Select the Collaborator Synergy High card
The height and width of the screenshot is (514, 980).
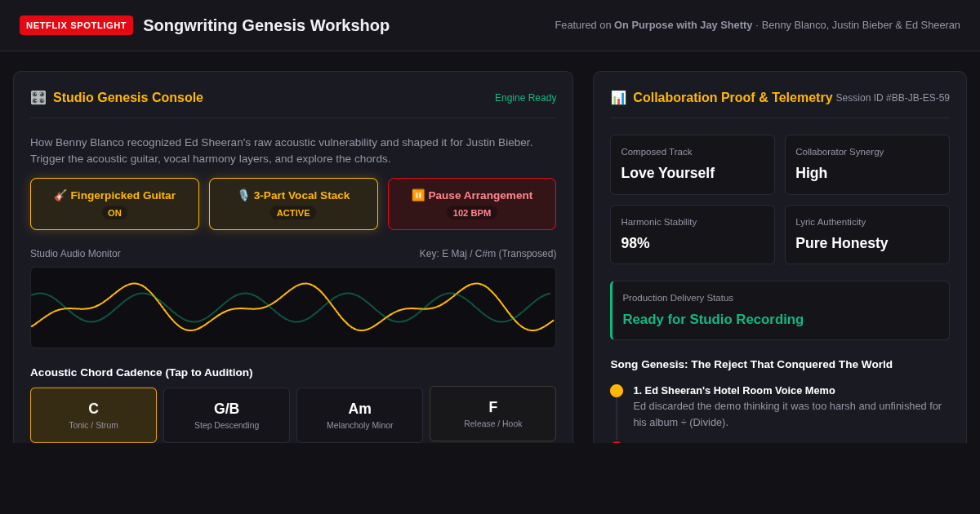[867, 165]
